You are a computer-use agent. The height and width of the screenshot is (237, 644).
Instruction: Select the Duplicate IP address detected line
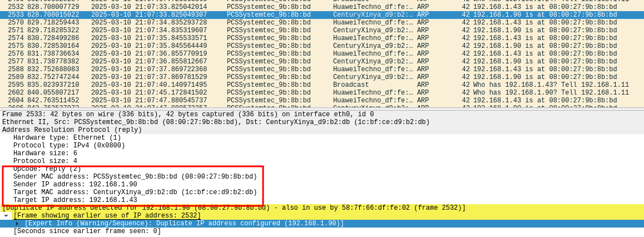click(x=234, y=208)
